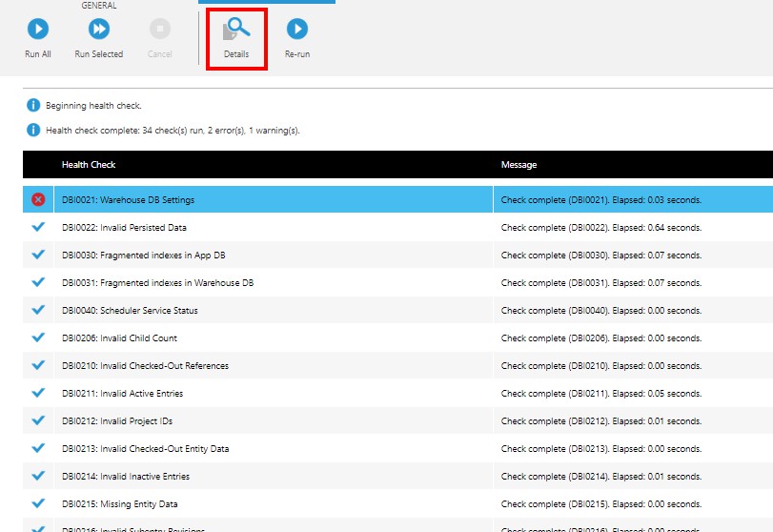773x532 pixels.
Task: Select DBI0030: Fragmented indexes in App DB
Action: (143, 256)
